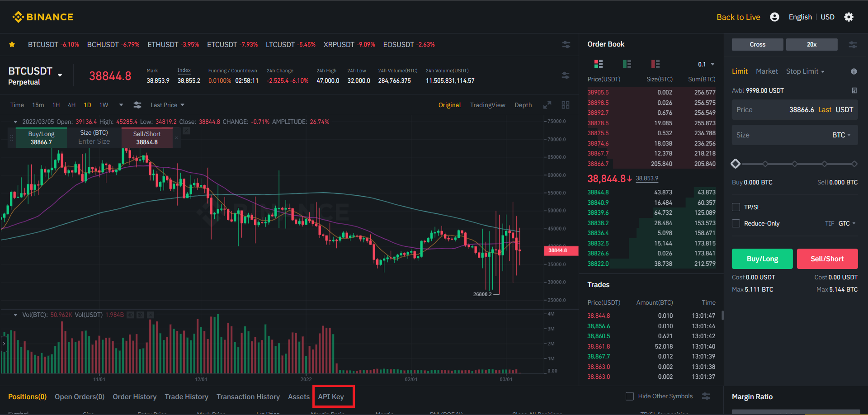Click the drag handle of quick order panel
This screenshot has width=868, height=415.
point(12,138)
